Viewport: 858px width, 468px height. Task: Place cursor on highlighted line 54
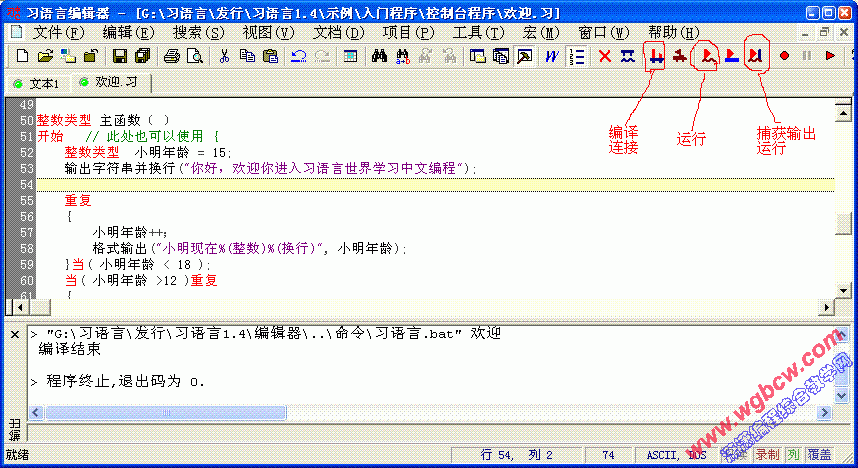[436, 184]
